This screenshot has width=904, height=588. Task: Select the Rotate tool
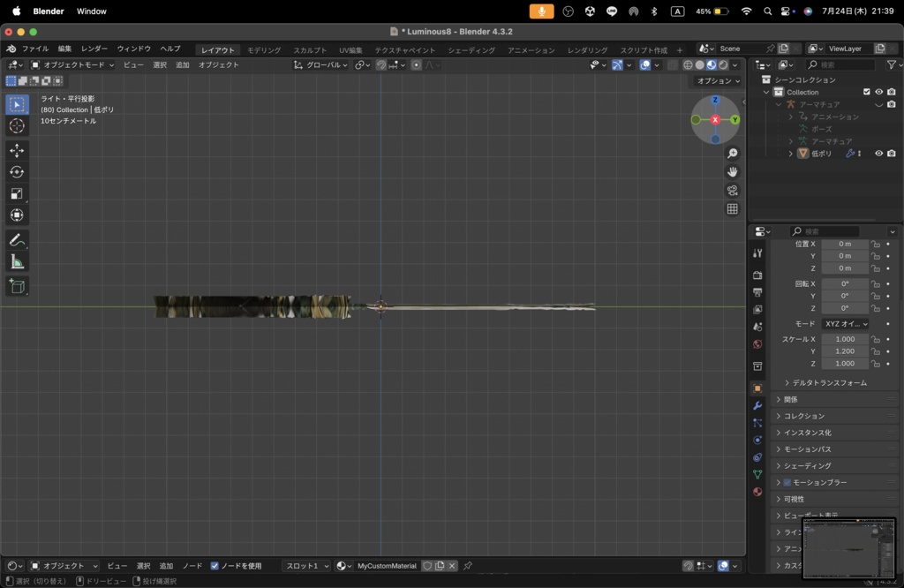click(x=17, y=172)
